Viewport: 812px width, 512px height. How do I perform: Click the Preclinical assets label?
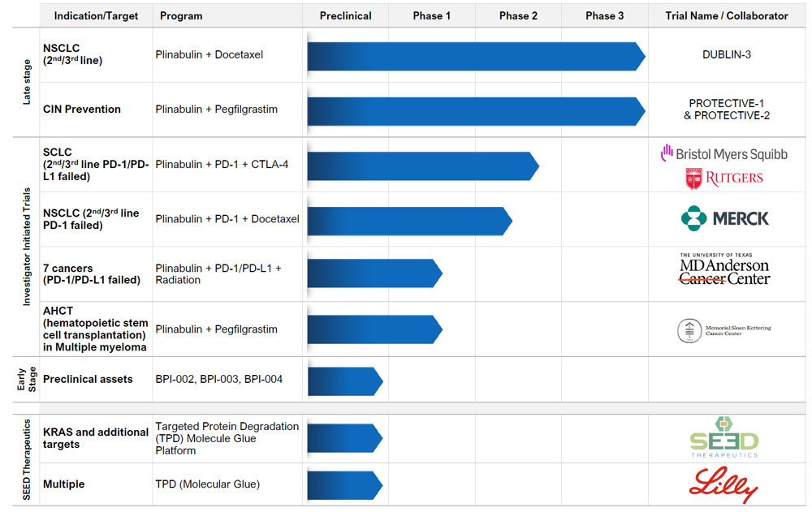[88, 379]
